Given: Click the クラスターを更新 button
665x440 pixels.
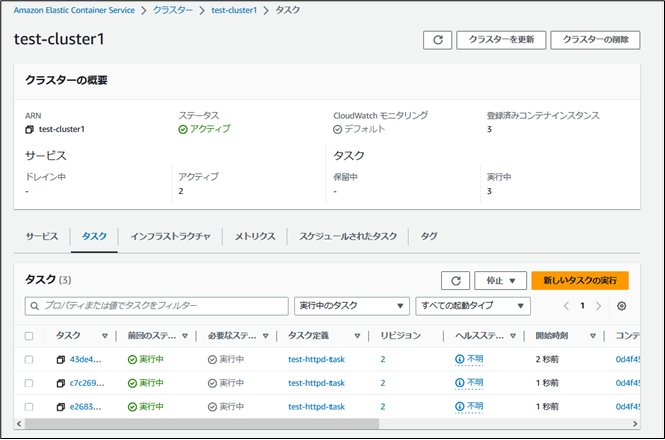Looking at the screenshot, I should (x=501, y=40).
